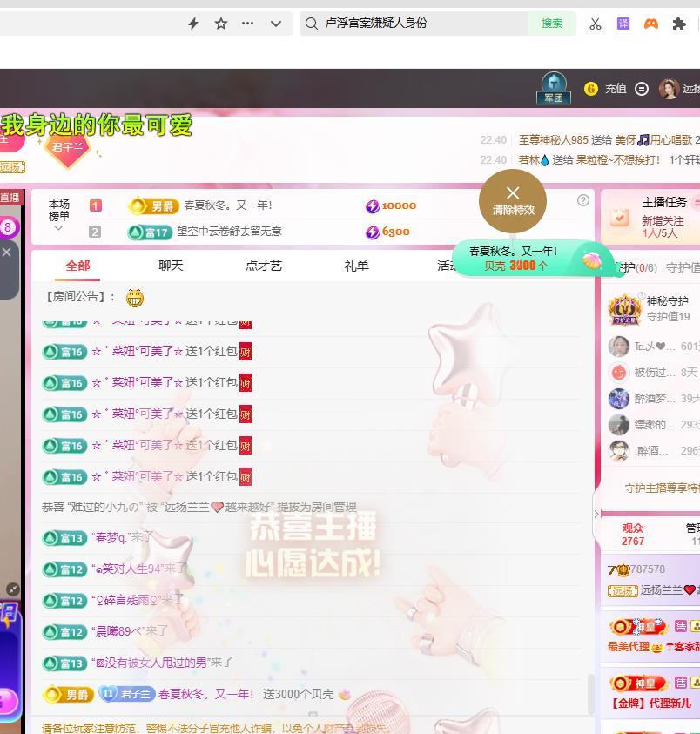Click 清除特效 to clear effects
This screenshot has width=700, height=734.
point(513,200)
